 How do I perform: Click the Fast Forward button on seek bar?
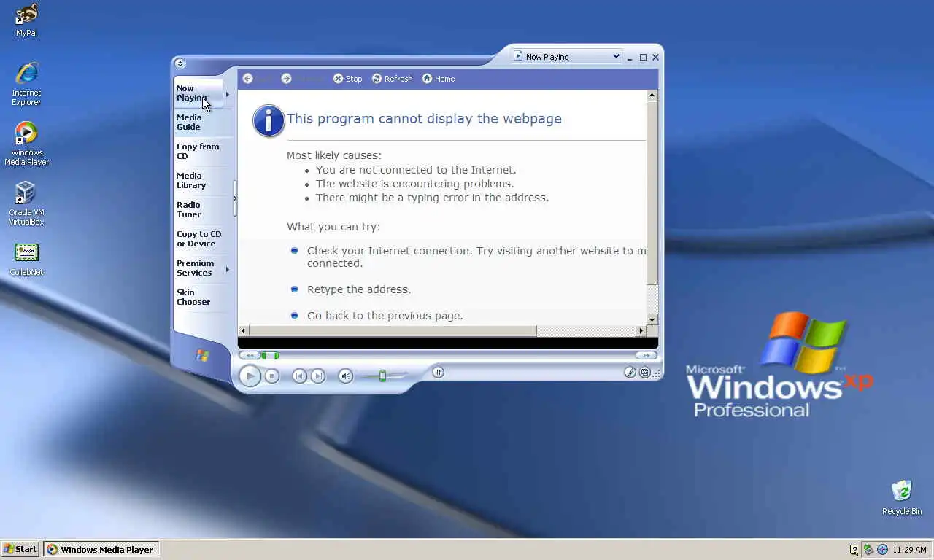(645, 355)
